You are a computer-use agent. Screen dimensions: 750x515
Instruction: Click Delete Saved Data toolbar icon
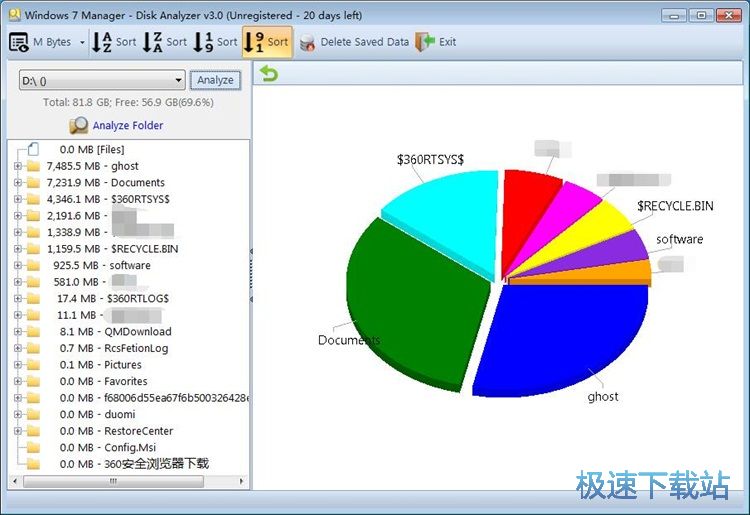tap(308, 43)
